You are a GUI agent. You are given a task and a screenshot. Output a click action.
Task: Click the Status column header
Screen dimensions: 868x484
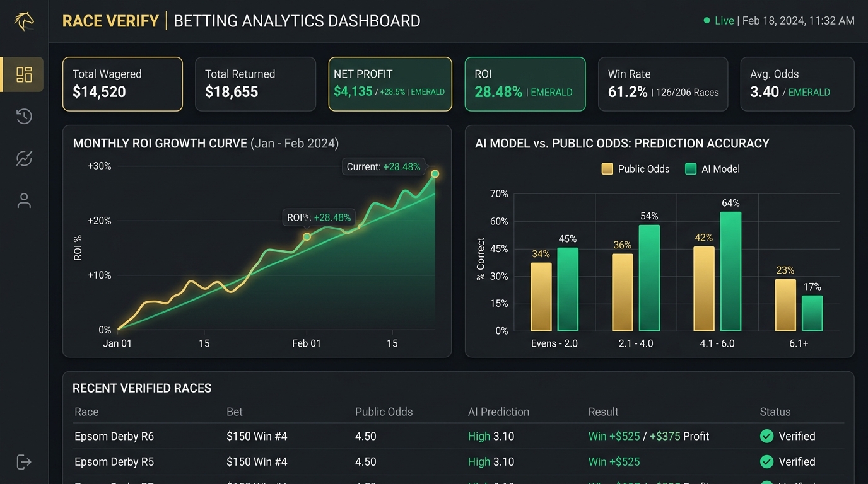775,412
